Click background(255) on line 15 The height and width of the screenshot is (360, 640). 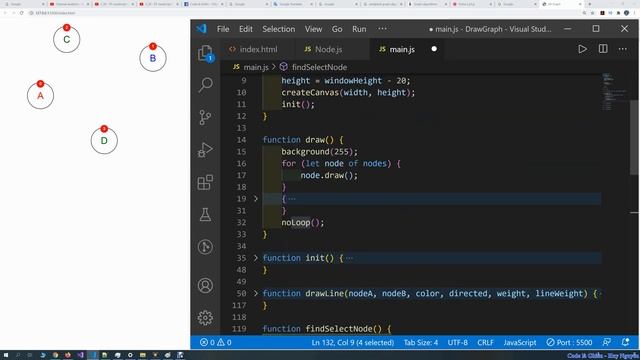click(319, 151)
